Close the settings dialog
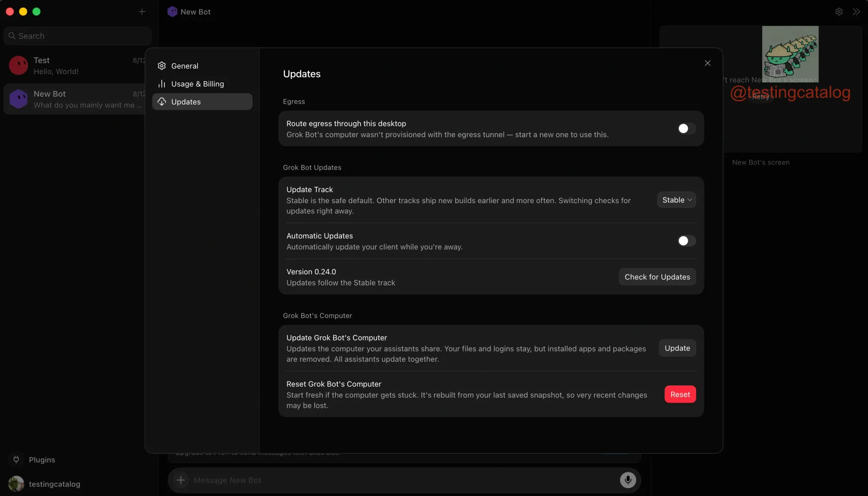868x496 pixels. point(707,63)
